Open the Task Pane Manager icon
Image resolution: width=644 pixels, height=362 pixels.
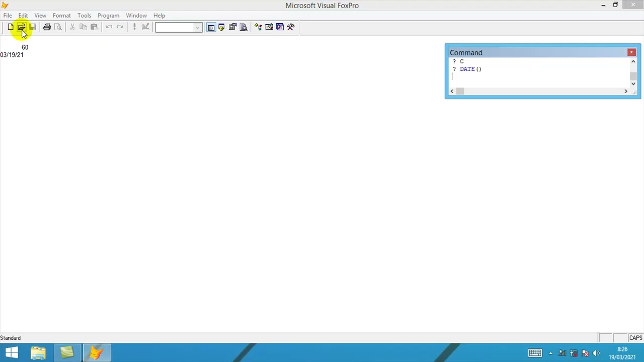click(280, 27)
